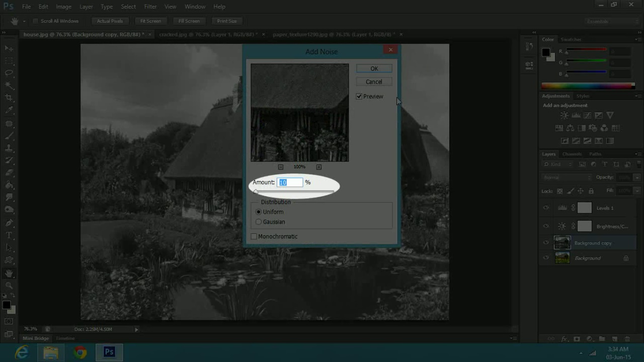Select the Brush tool
This screenshot has width=644, height=362.
[9, 136]
